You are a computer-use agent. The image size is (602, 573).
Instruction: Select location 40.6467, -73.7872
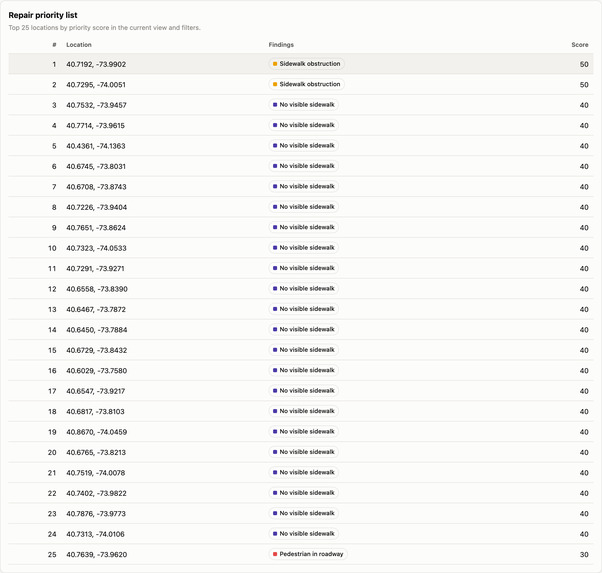tap(96, 309)
